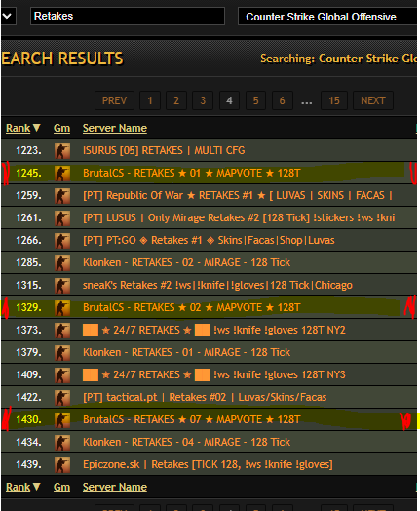Click CS:GO icon in row 1259
420x511 pixels.
coord(62,196)
